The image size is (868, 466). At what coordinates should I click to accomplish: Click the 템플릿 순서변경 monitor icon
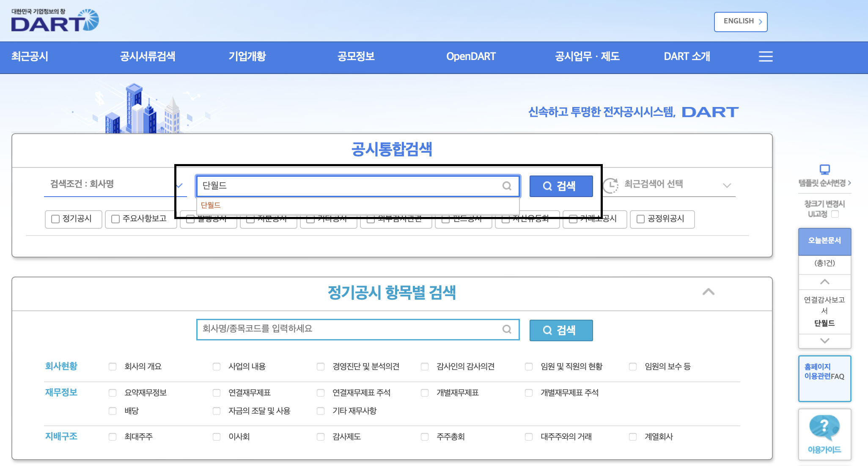824,170
